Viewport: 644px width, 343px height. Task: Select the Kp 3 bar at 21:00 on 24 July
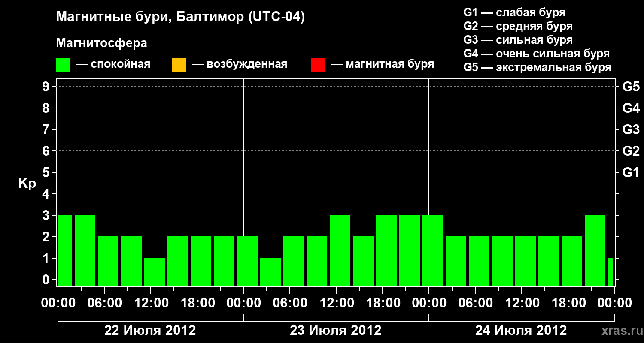pos(595,250)
